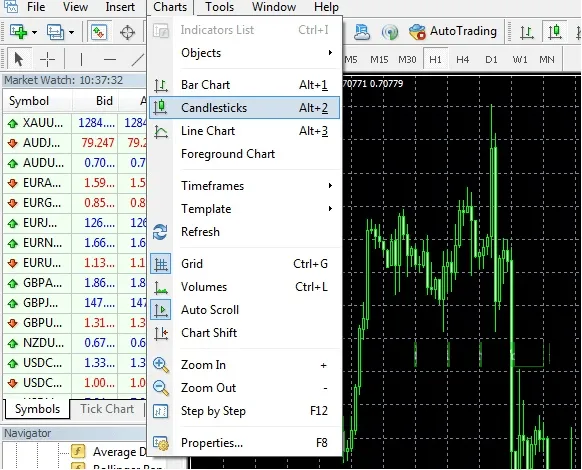The height and width of the screenshot is (470, 582).
Task: Click the Bid column header
Action: (x=95, y=101)
